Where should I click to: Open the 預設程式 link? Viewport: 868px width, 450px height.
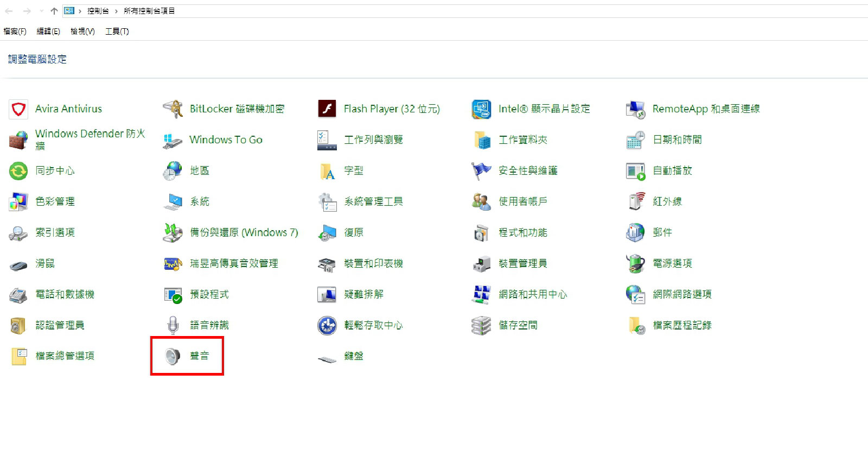209,294
